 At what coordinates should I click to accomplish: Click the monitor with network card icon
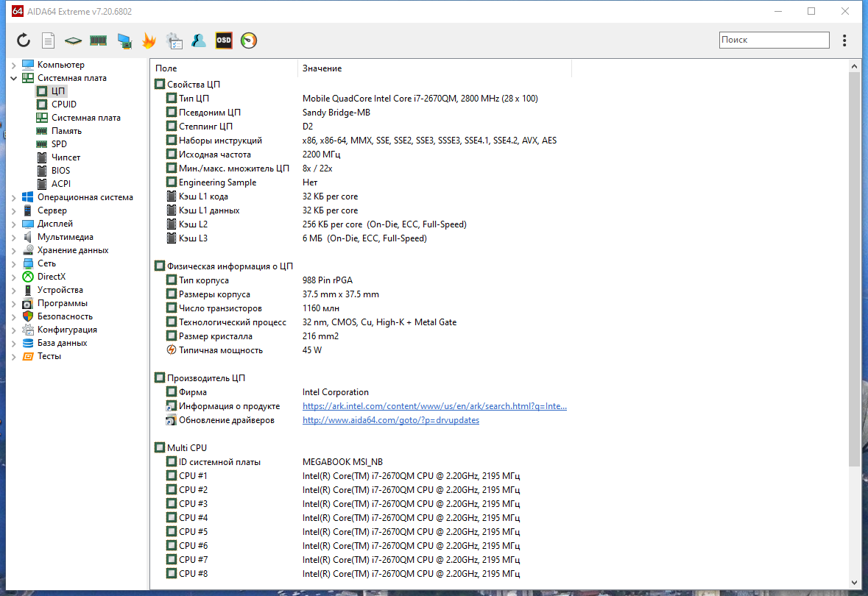[x=124, y=40]
